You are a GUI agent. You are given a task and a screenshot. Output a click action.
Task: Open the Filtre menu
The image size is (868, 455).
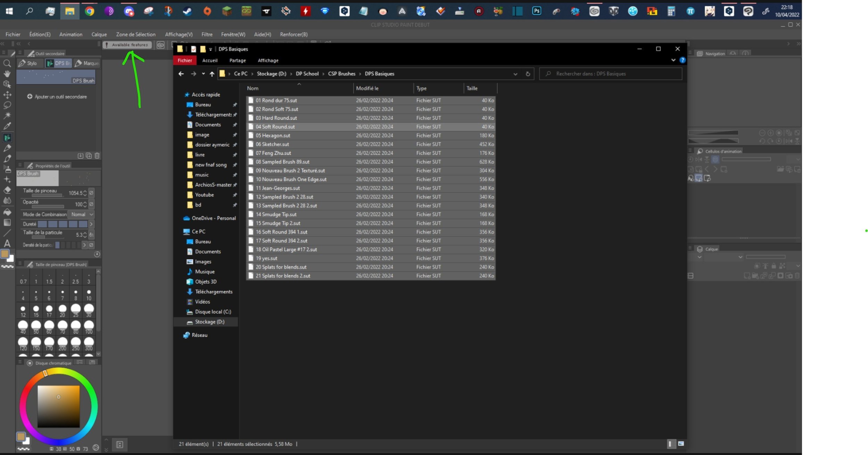pos(207,34)
